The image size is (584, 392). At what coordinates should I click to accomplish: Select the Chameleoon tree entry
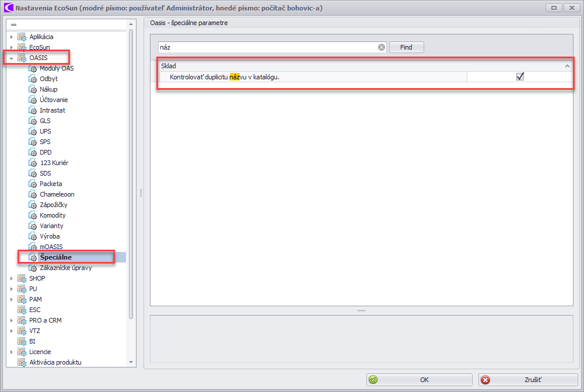coord(57,194)
